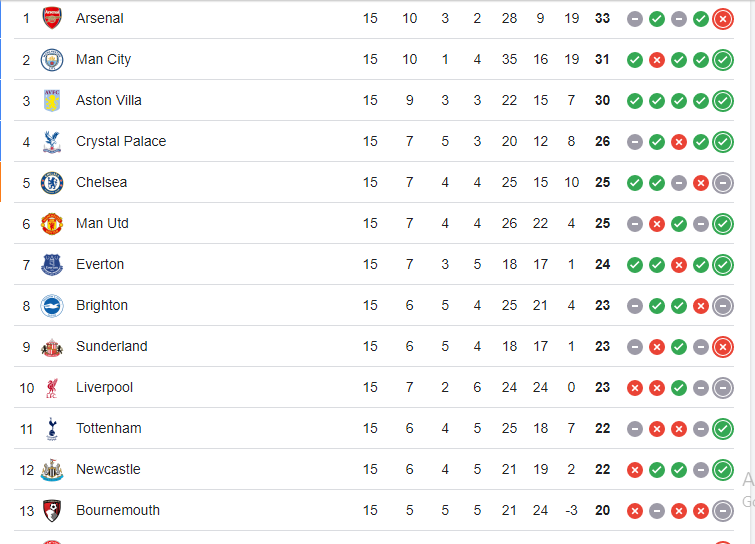Open the Sunderland team name link
The image size is (755, 544).
(111, 346)
